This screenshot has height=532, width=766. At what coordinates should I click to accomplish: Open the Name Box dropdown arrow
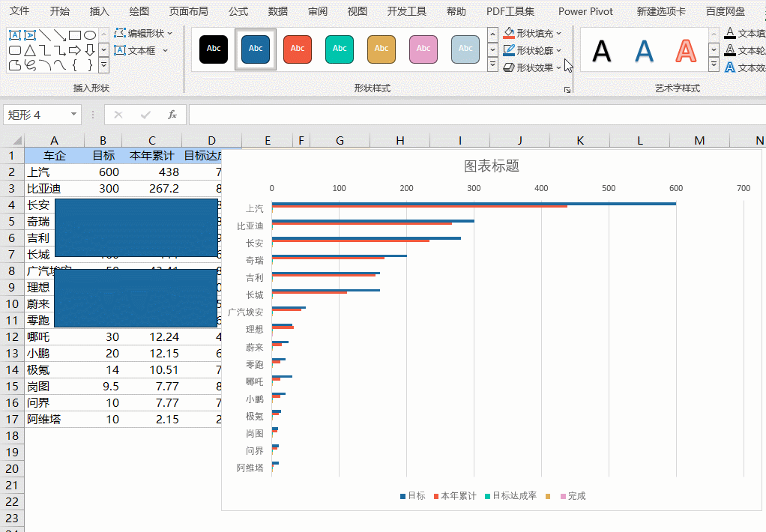73,115
